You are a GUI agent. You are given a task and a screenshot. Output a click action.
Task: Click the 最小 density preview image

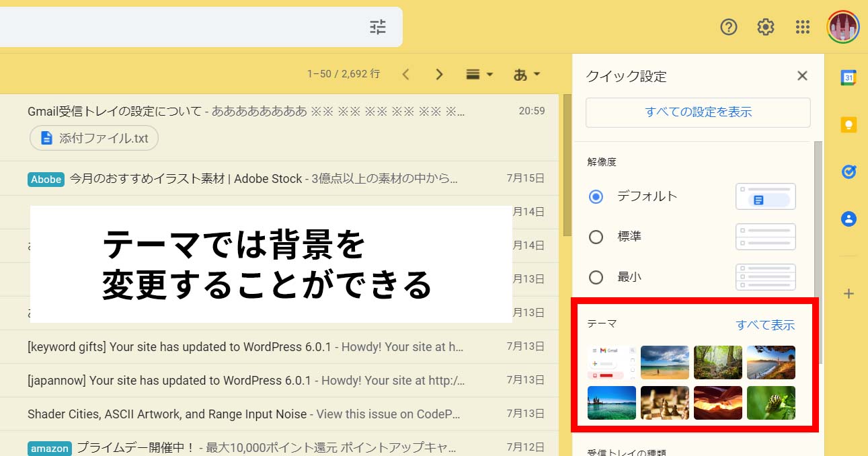click(766, 277)
